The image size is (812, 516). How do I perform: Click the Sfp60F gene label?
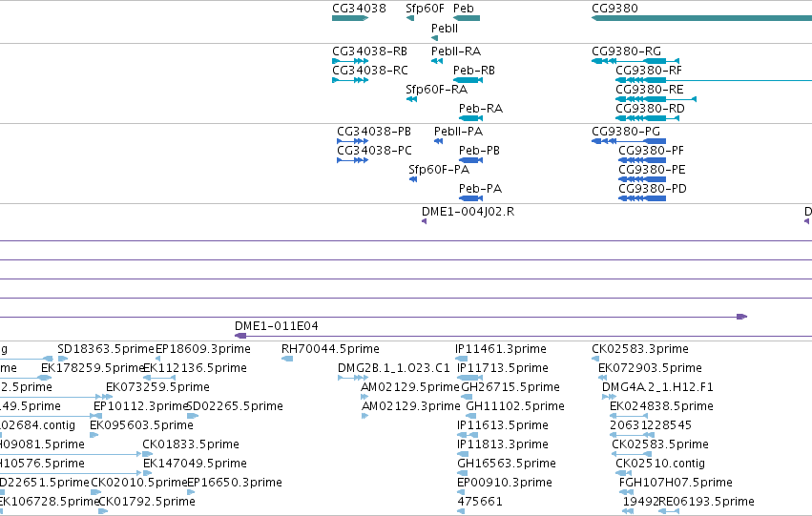(425, 9)
